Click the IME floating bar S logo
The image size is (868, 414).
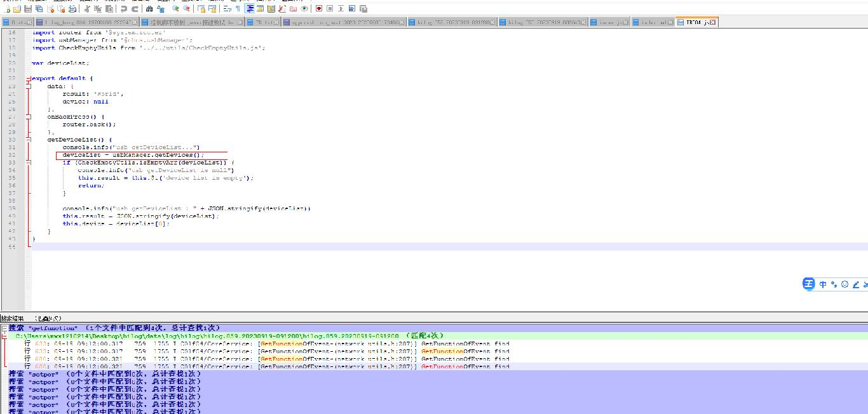tap(808, 284)
